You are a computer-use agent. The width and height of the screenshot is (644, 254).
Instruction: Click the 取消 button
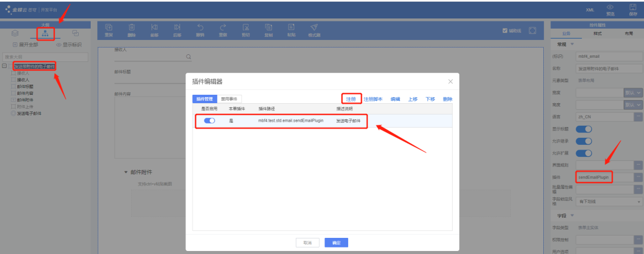coord(308,243)
